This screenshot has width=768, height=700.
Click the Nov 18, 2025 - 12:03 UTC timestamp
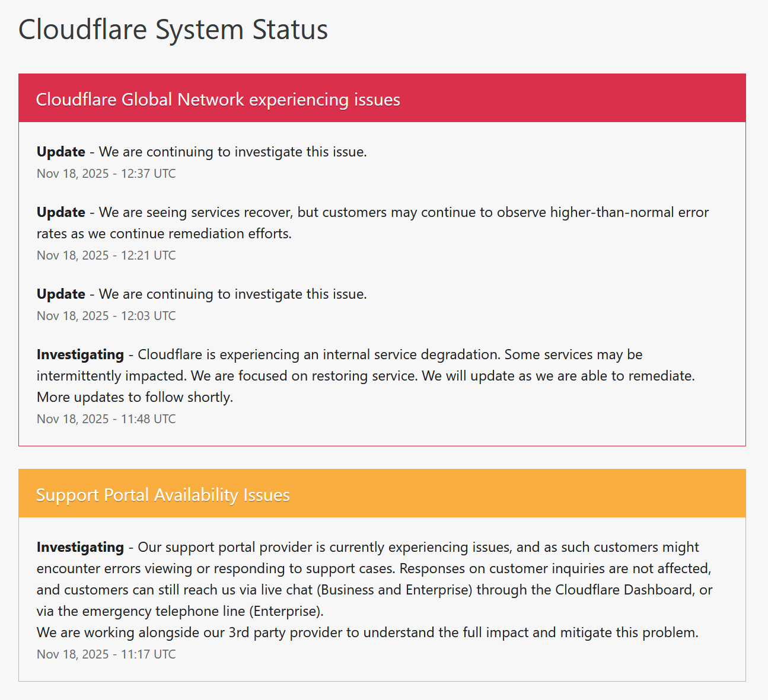[106, 316]
